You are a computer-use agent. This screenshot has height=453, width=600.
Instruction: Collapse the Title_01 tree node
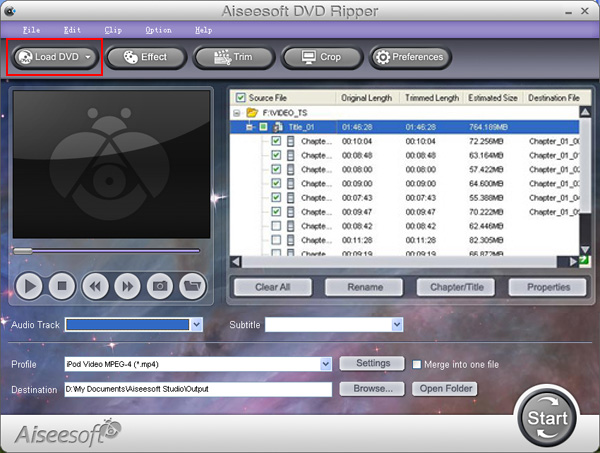(250, 127)
